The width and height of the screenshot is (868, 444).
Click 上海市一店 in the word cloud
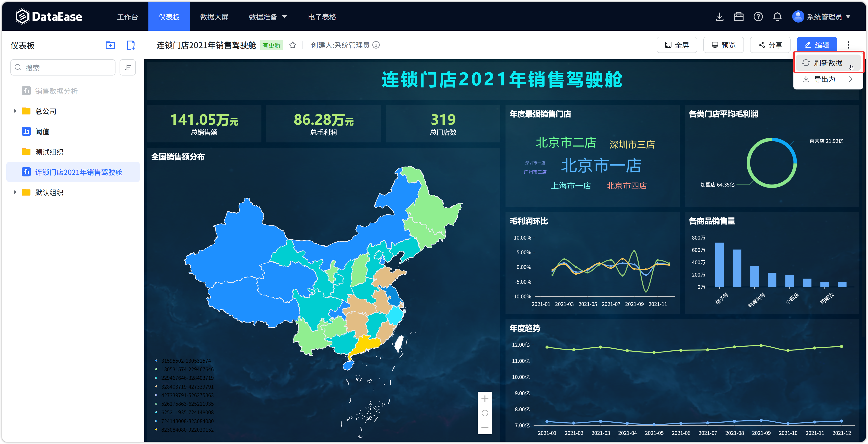point(571,185)
